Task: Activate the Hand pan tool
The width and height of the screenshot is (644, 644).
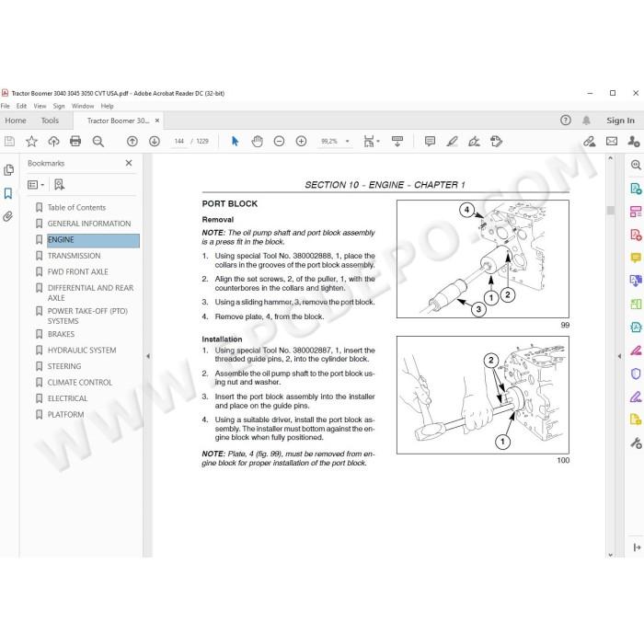Action: [x=257, y=142]
